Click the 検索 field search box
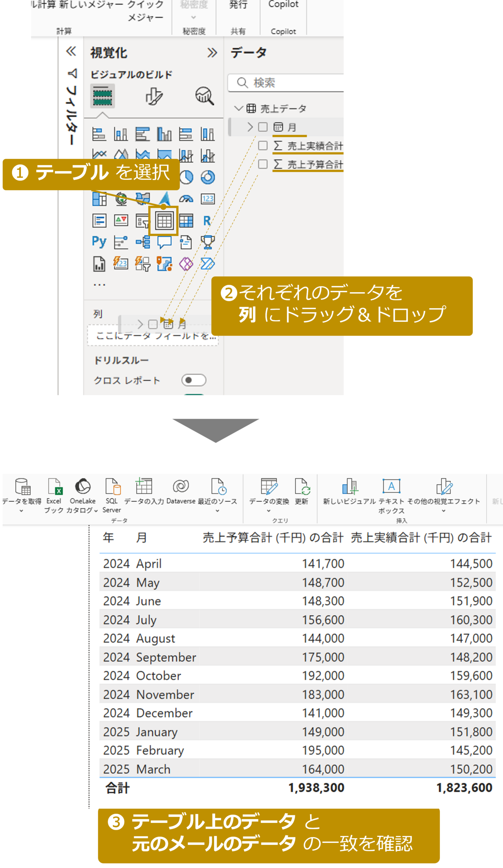The width and height of the screenshot is (503, 868). coord(293,83)
